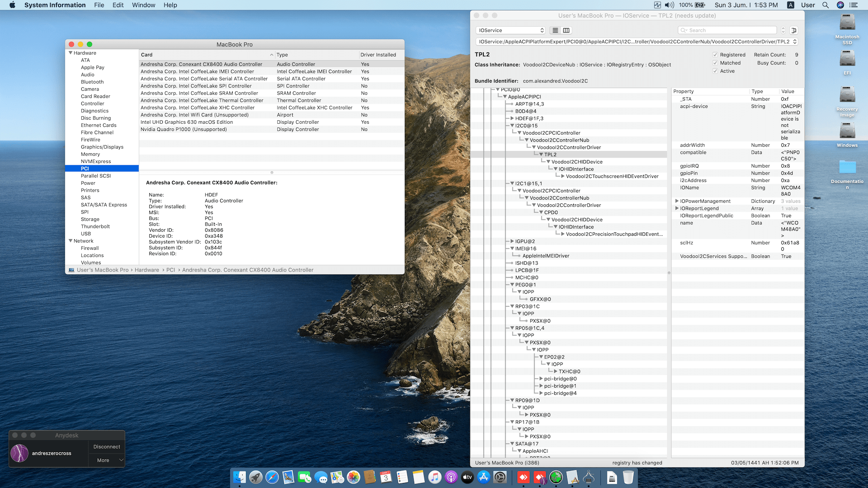
Task: Open Trash in the dock
Action: 628,477
